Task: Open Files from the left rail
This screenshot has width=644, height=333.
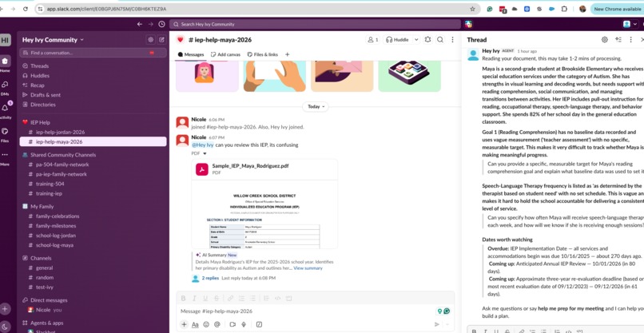Action: pos(5,132)
